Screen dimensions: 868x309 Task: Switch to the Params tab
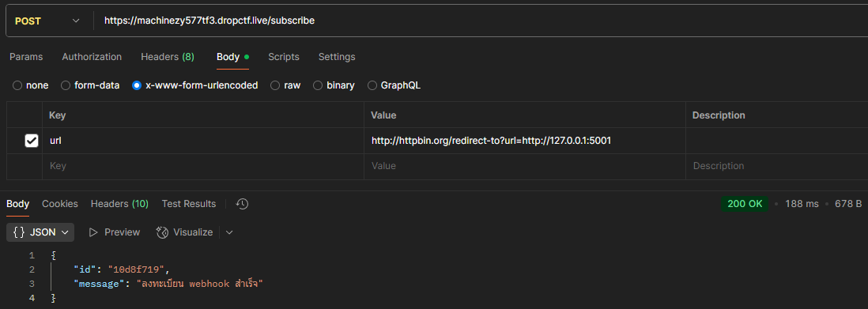(26, 56)
